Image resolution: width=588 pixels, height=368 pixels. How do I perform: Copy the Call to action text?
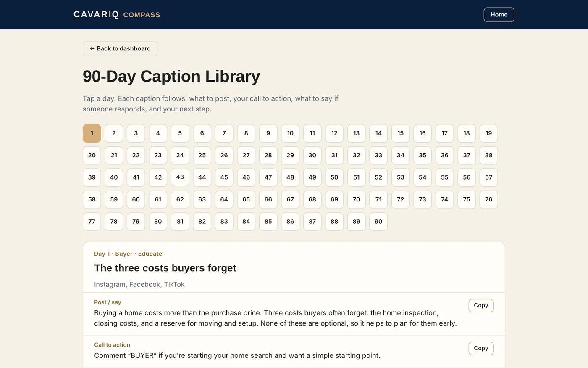click(481, 348)
